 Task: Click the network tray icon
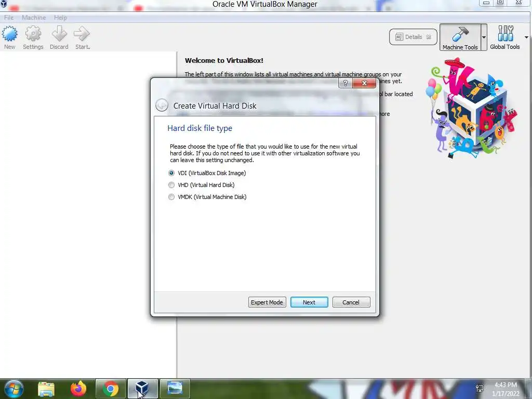tap(480, 389)
